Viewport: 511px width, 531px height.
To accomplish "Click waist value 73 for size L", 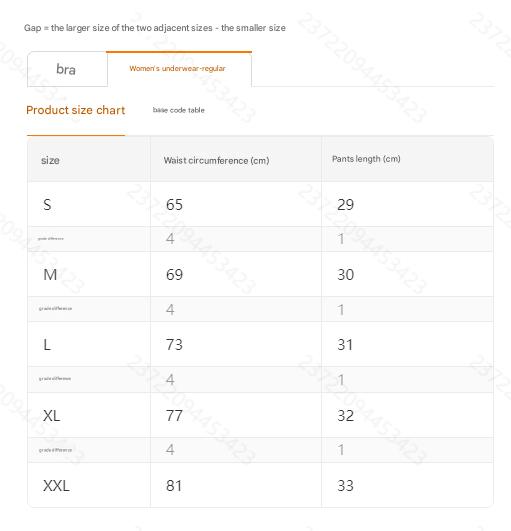I will click(x=174, y=345).
